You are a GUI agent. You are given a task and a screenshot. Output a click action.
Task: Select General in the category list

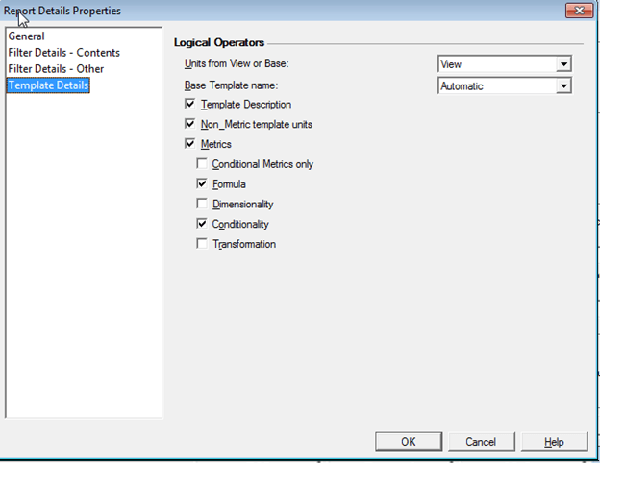point(26,37)
